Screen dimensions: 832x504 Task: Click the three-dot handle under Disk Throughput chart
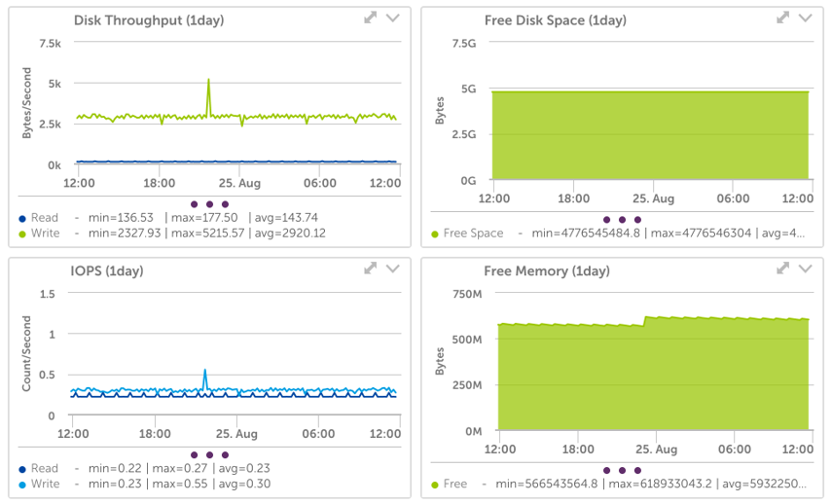coord(209,204)
